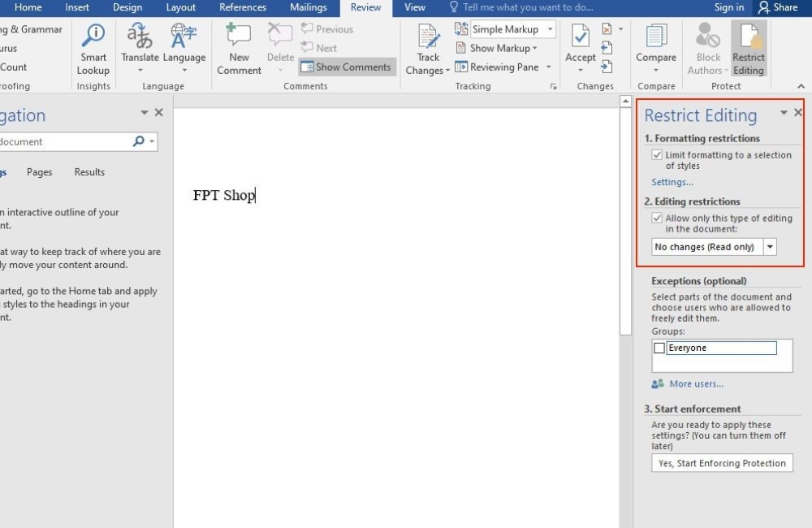
Task: Click FPT Shop text in document
Action: point(224,195)
